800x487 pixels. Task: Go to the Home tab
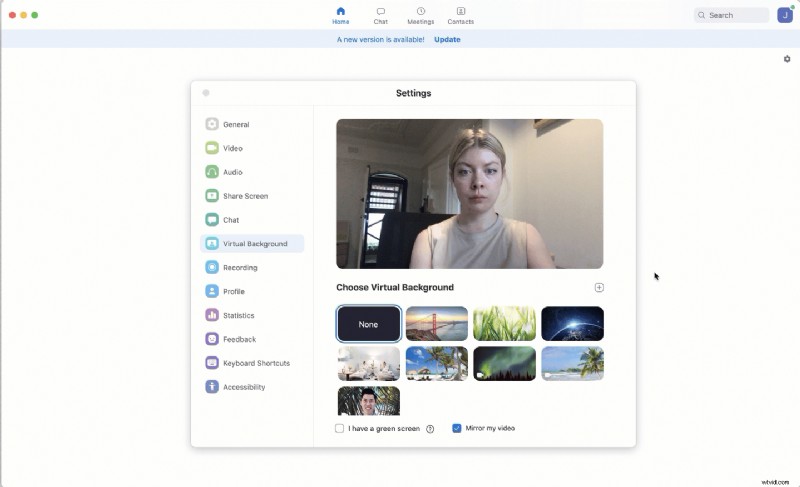click(x=341, y=15)
